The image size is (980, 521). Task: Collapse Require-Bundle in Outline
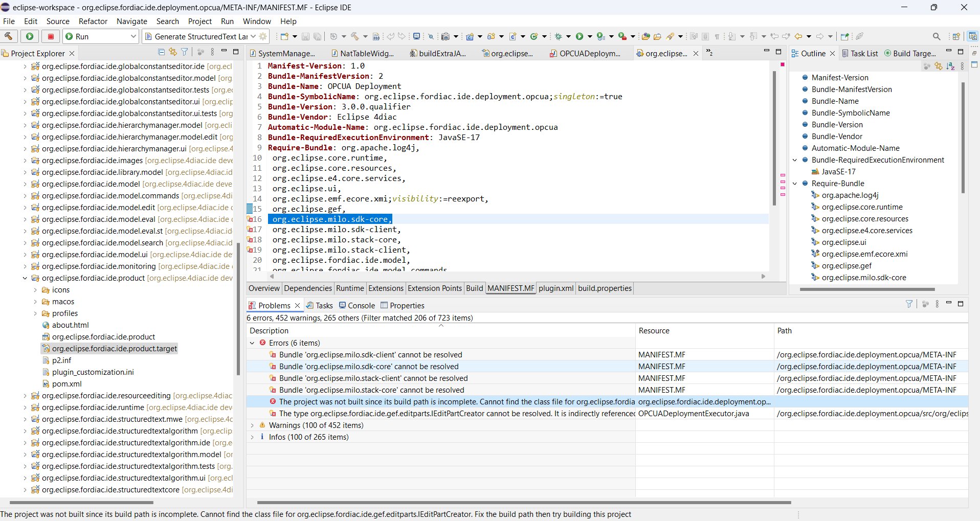(x=795, y=184)
